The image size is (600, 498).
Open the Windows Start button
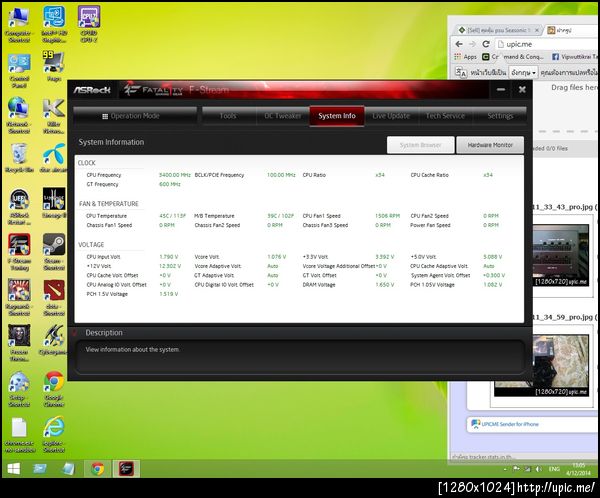coord(14,469)
